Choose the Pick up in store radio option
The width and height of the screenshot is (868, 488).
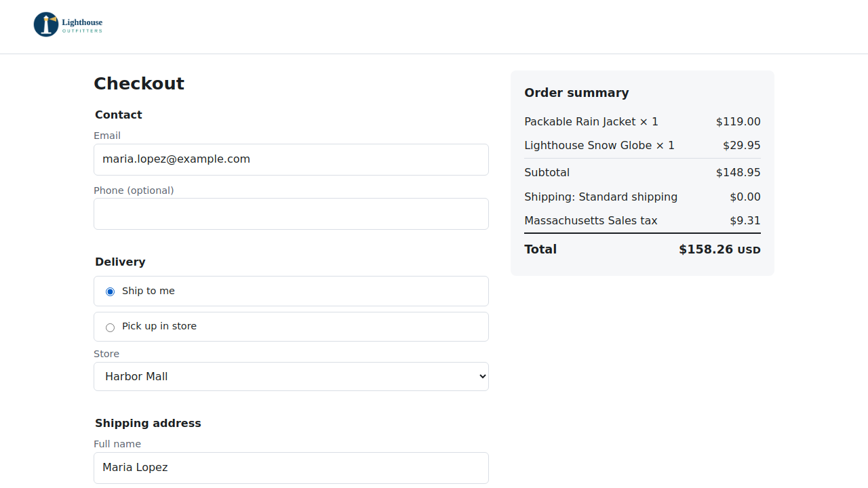point(110,327)
